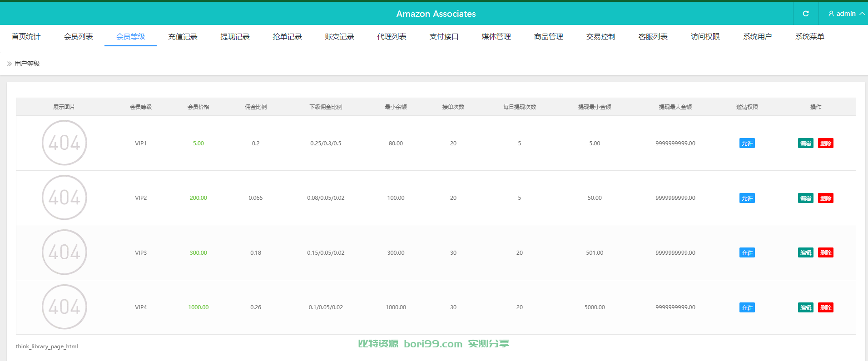Click commission ratio 0.065
This screenshot has width=868, height=361.
256,198
